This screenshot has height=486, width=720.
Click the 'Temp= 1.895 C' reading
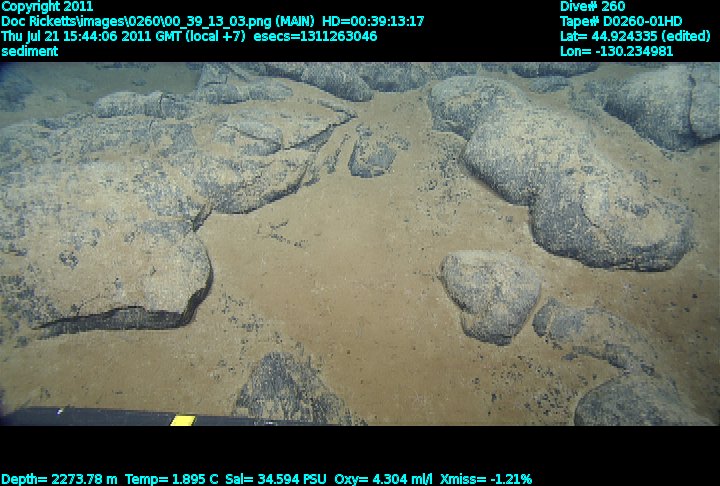coord(172,480)
